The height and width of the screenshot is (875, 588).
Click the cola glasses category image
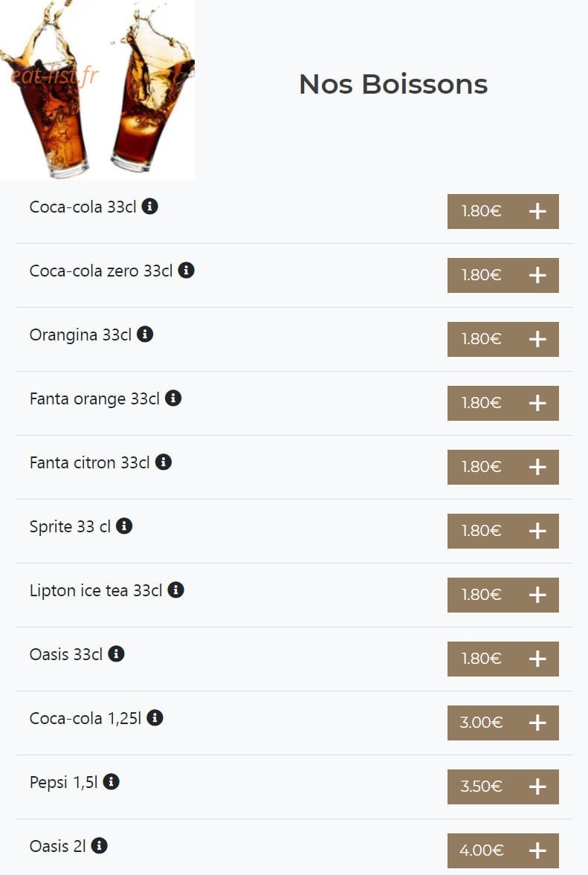[x=97, y=90]
